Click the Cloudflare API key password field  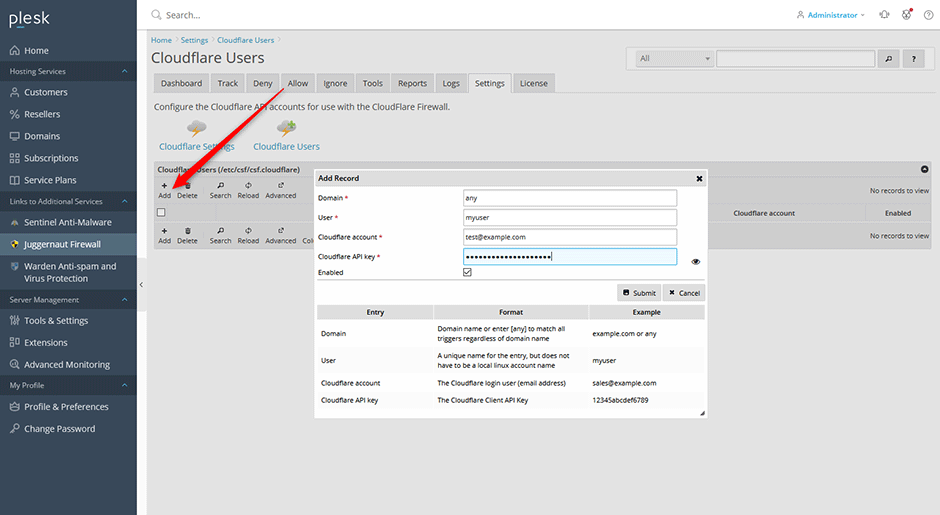570,257
